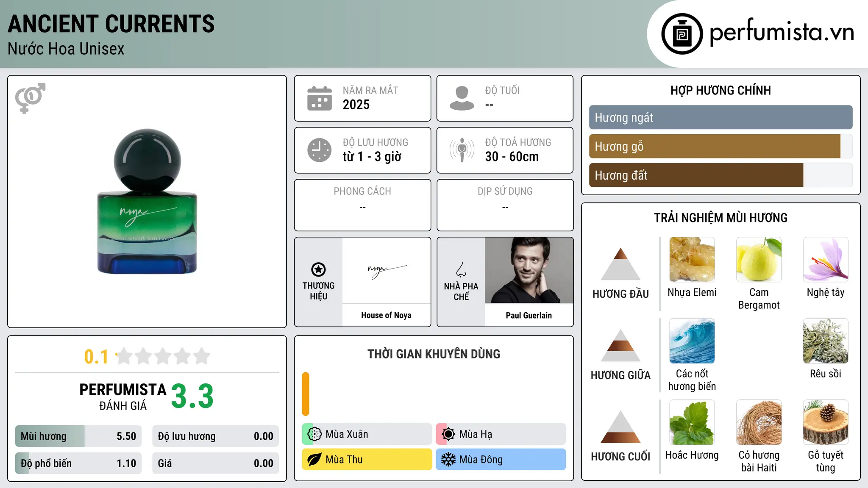Viewport: 868px width, 488px height.
Task: Click the Ancient Currents bottle photo
Action: (x=147, y=202)
